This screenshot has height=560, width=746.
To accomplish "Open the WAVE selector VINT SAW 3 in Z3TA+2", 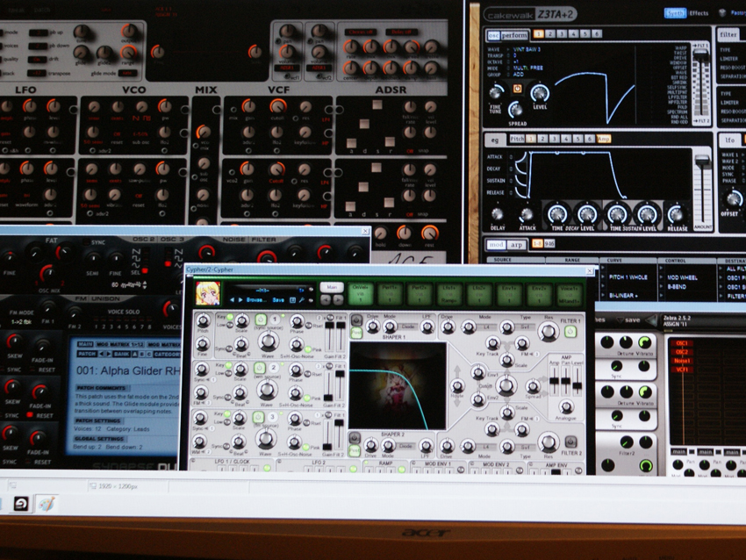I will (527, 49).
